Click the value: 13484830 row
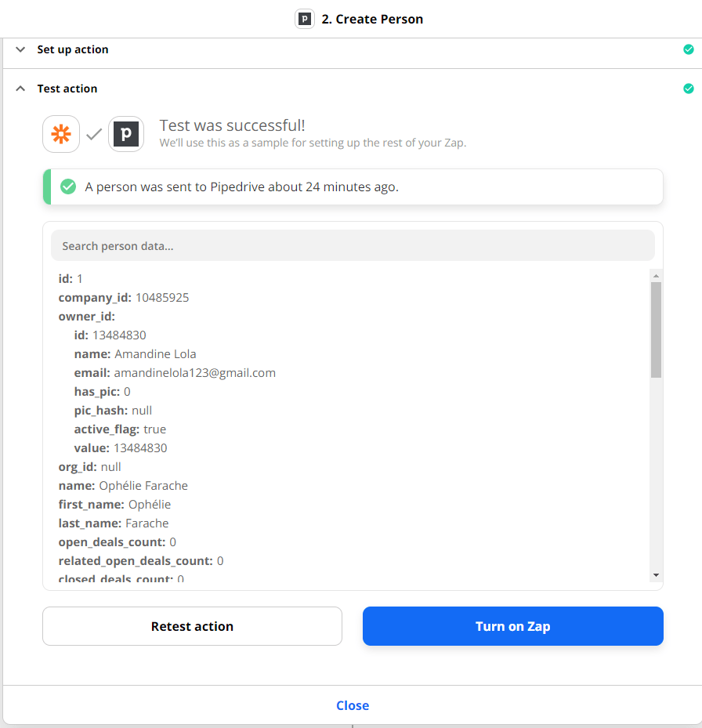Image resolution: width=702 pixels, height=728 pixels. pyautogui.click(x=121, y=448)
